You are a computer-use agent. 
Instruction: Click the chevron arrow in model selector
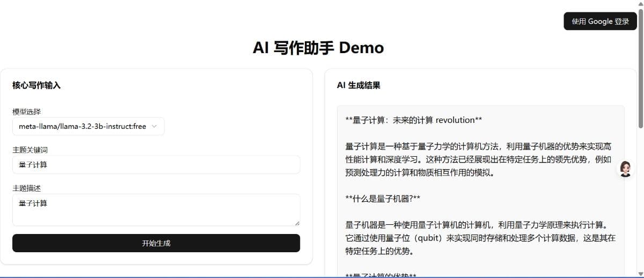pyautogui.click(x=155, y=127)
